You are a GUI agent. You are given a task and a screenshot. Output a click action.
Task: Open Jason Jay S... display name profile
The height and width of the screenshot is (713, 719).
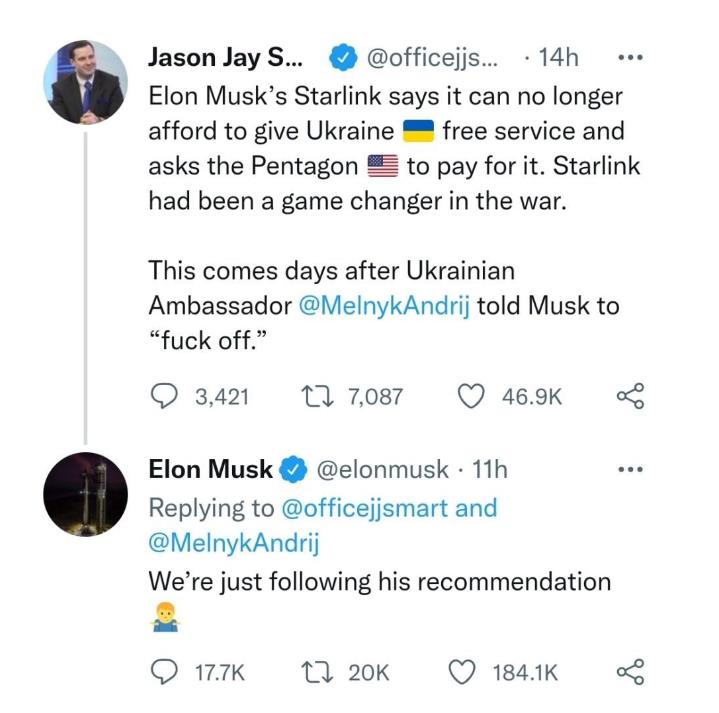click(x=226, y=58)
